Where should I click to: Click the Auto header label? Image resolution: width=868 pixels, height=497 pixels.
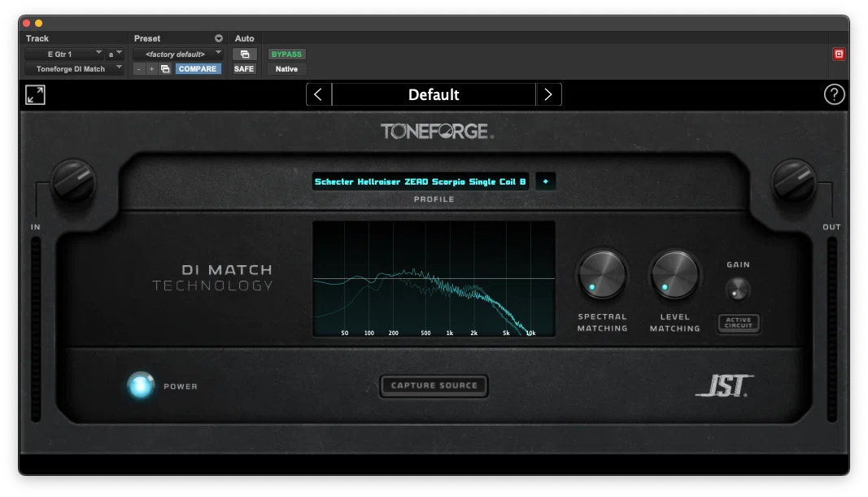(x=244, y=38)
